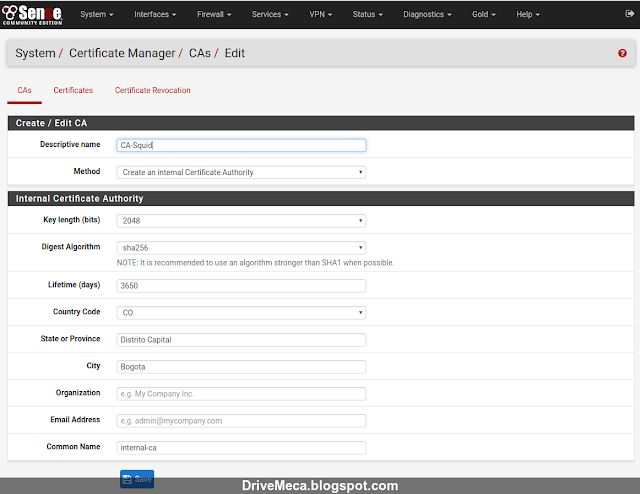Click the System breadcrumb link
The image size is (640, 494).
point(36,53)
